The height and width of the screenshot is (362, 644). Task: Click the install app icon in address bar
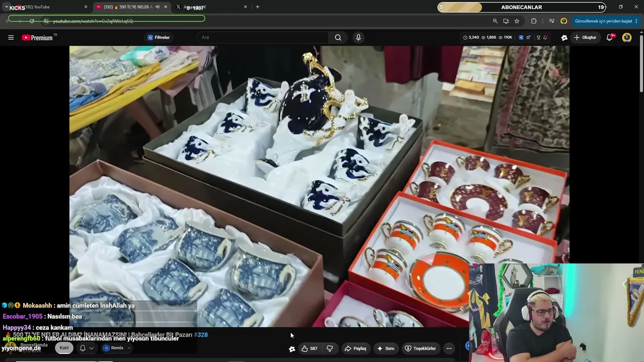506,21
